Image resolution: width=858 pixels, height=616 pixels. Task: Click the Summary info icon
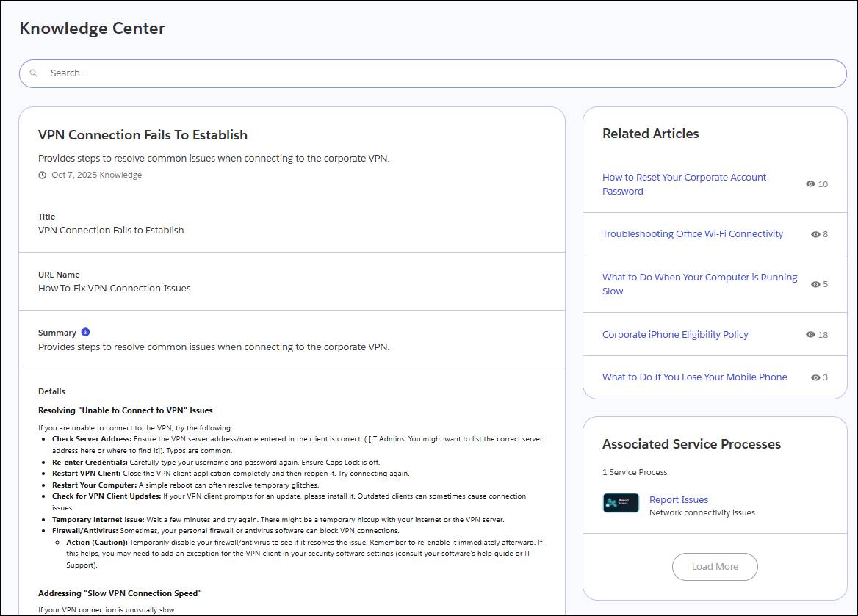pos(85,332)
